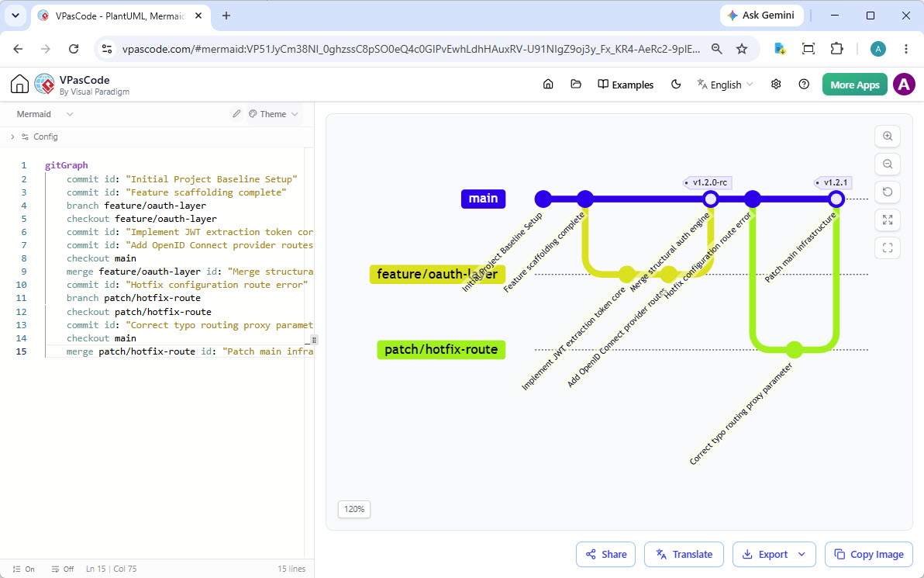Open settings via the gear icon
The width and height of the screenshot is (924, 578).
(776, 85)
